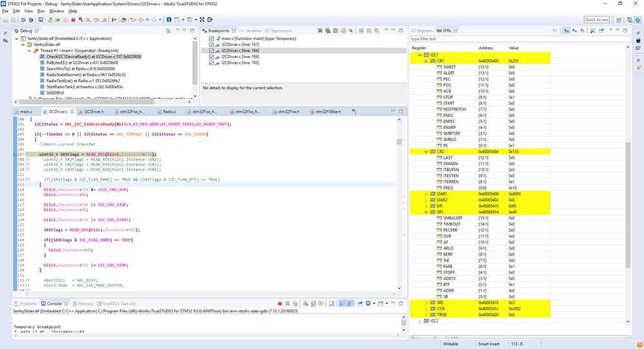The height and width of the screenshot is (349, 644).
Task: Click the Address column header
Action: click(x=486, y=48)
